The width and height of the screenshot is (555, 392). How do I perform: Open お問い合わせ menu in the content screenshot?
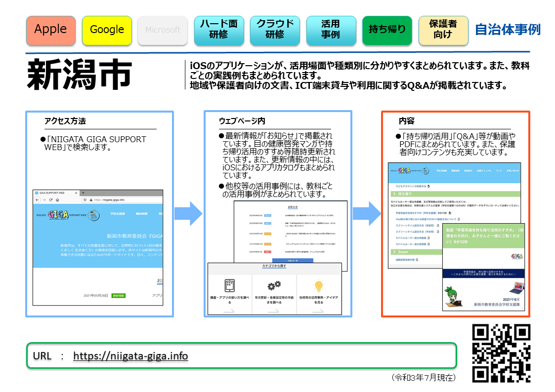[x=512, y=171]
